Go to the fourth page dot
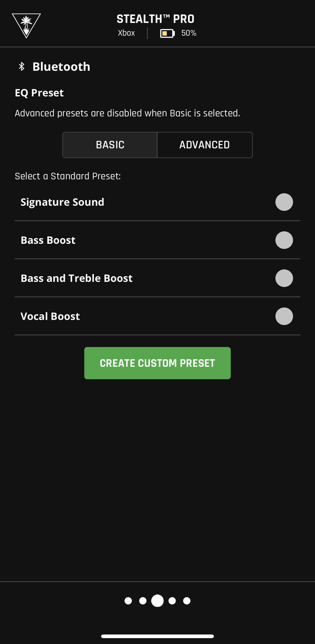 (172, 601)
